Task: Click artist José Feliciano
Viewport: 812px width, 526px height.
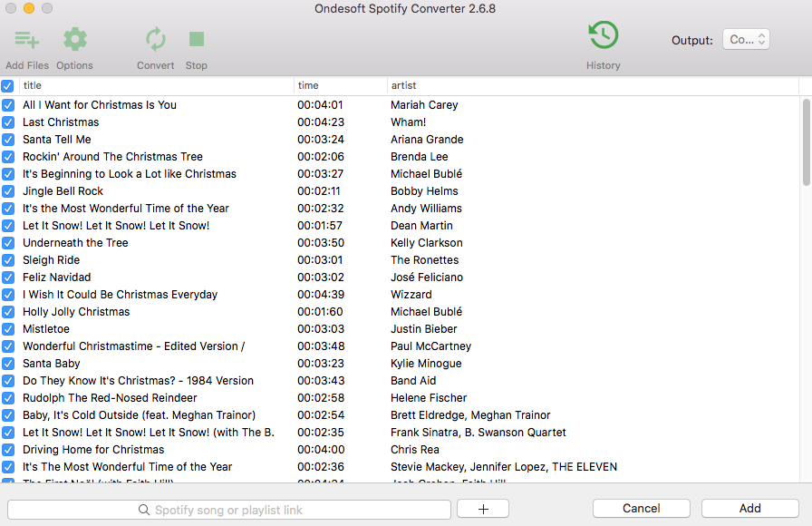Action: (x=427, y=278)
